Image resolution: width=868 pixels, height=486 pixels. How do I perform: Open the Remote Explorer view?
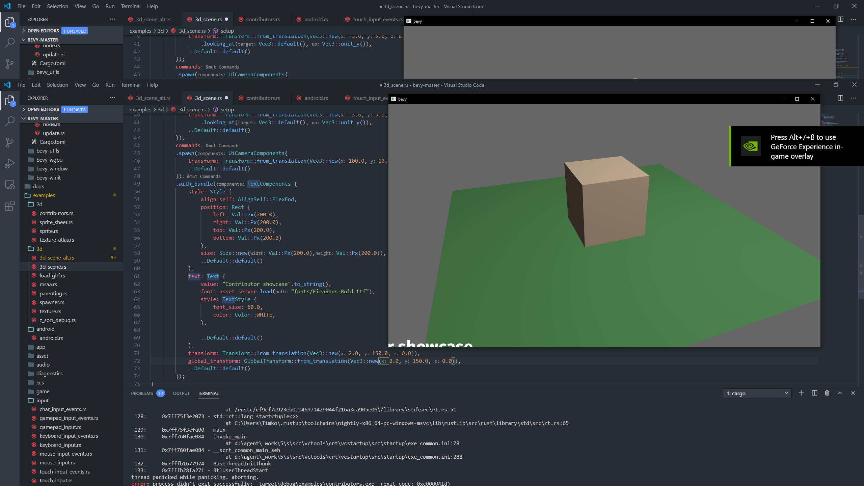10,185
